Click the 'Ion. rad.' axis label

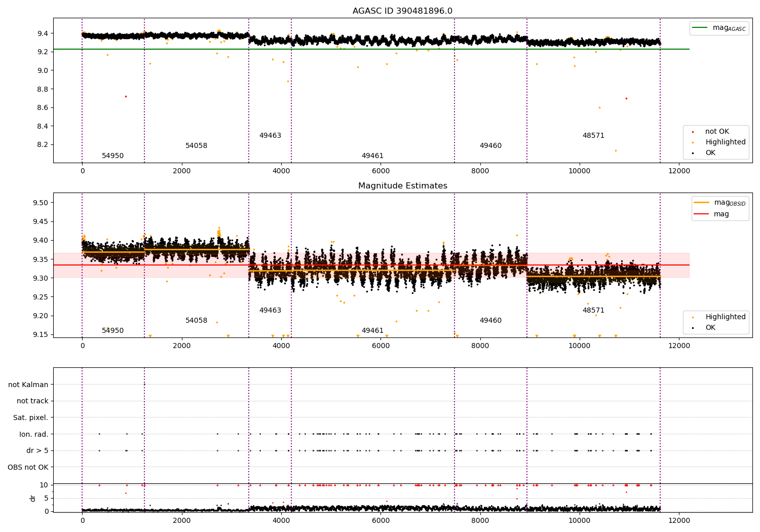(x=34, y=434)
